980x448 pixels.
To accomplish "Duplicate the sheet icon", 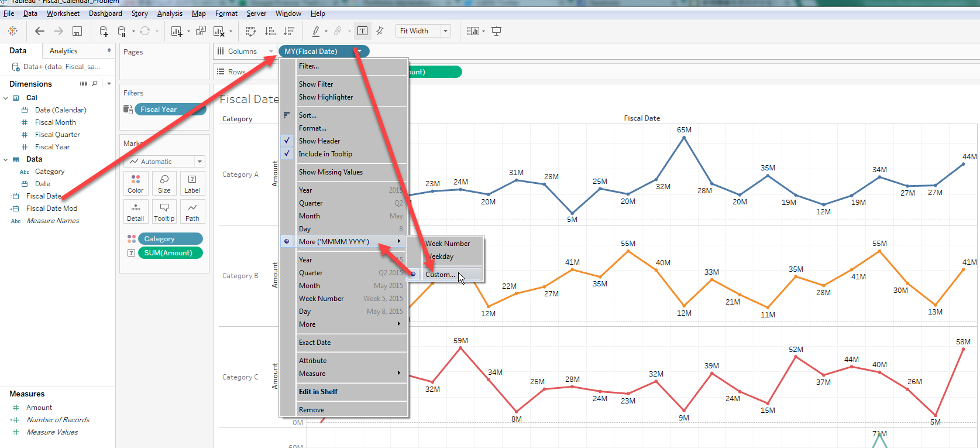I will pos(201,31).
